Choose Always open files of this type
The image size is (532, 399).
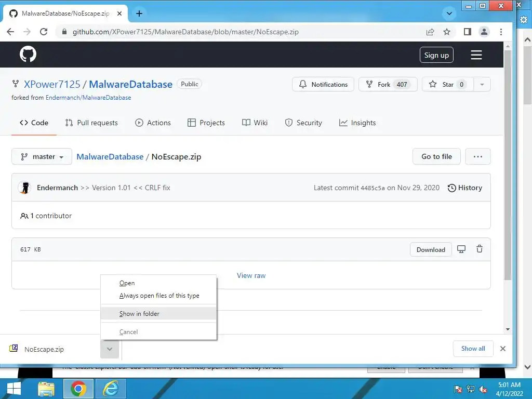click(159, 296)
